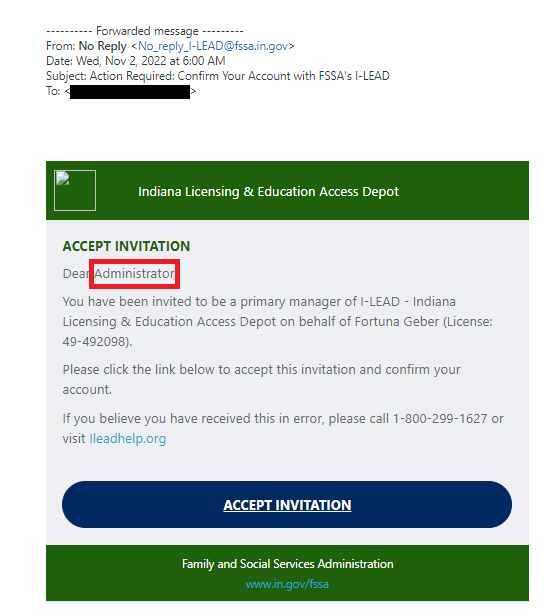This screenshot has width=554, height=615.
Task: Visit the www.in.gov/fssa footer link
Action: point(287,584)
